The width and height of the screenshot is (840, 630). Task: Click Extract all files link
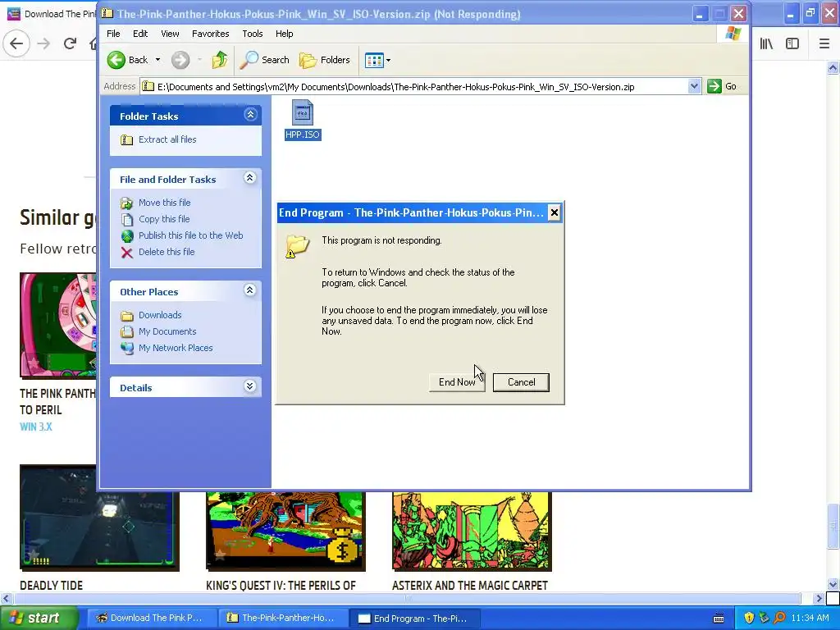(x=167, y=139)
